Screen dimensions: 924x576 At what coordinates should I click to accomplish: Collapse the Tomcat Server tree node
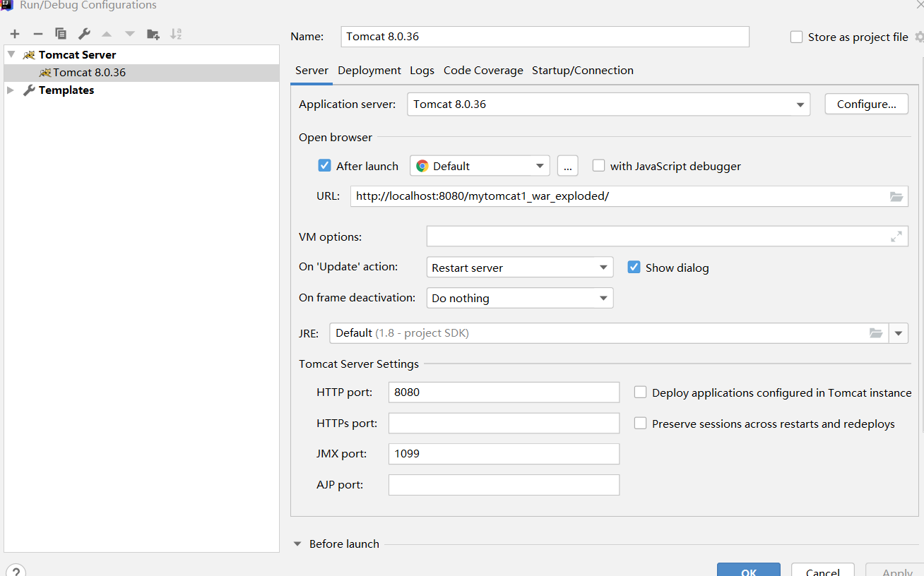[x=11, y=54]
